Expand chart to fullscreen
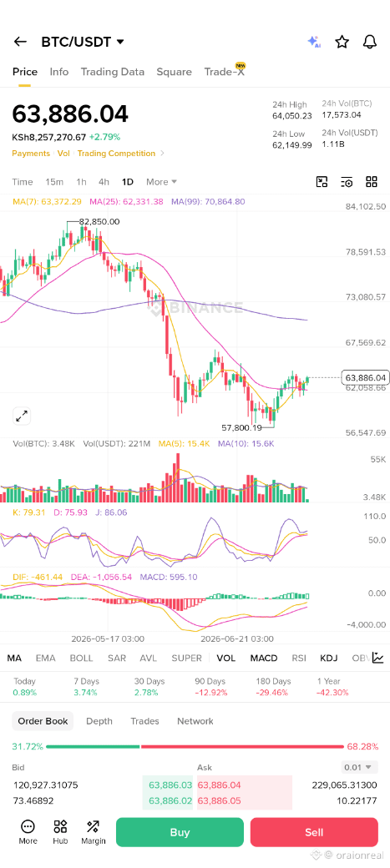 point(22,416)
